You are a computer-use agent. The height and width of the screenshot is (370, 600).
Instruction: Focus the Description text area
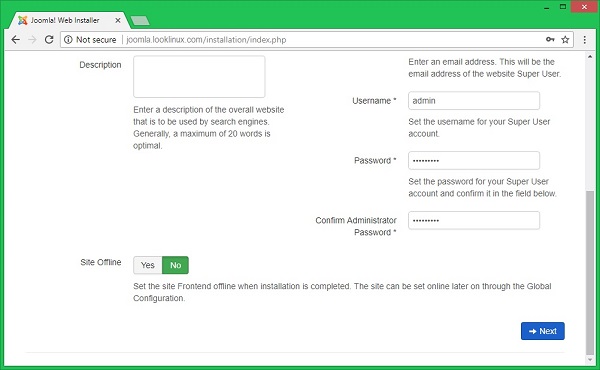[x=199, y=77]
